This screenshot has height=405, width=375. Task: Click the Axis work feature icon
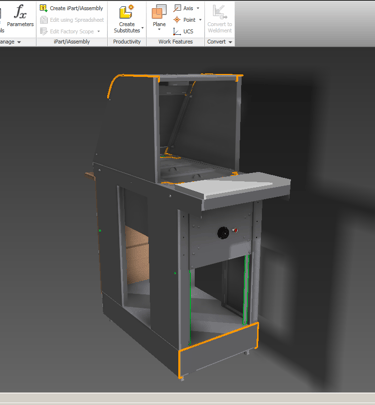tap(177, 8)
